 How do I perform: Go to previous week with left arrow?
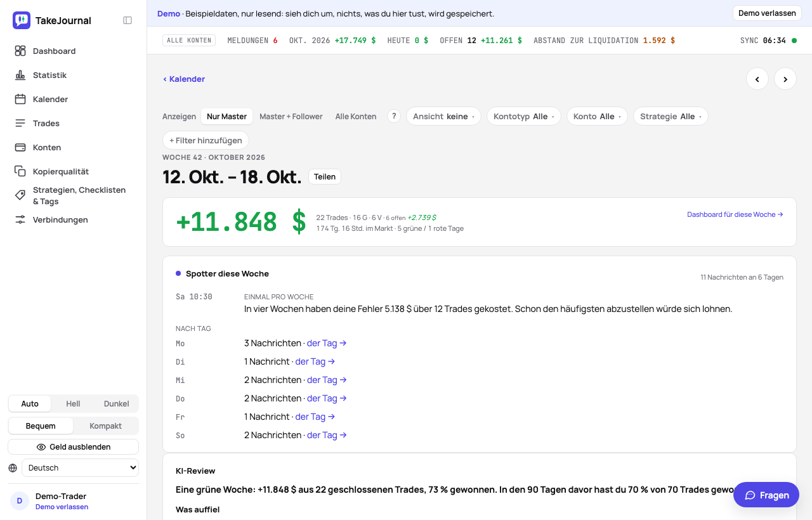click(x=757, y=79)
